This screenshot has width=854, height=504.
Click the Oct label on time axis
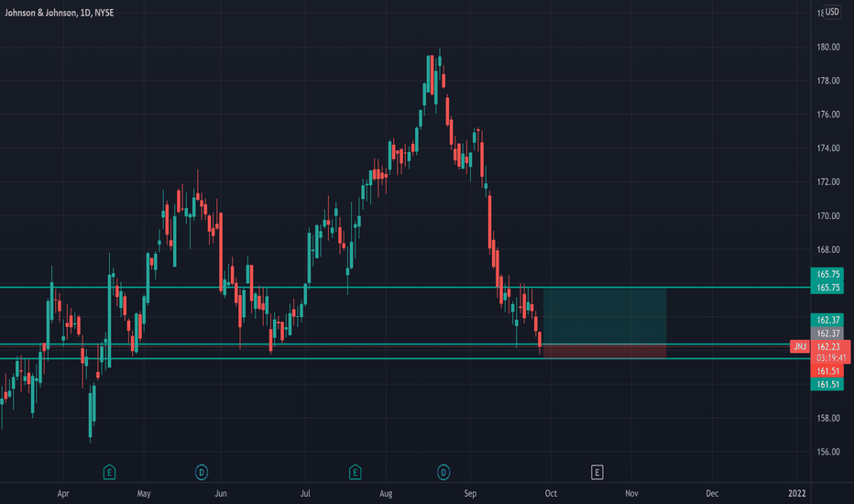point(551,494)
